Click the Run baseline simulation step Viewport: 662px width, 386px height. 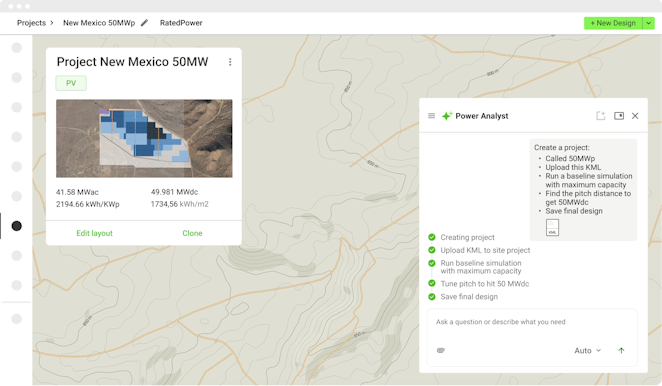pyautogui.click(x=481, y=267)
